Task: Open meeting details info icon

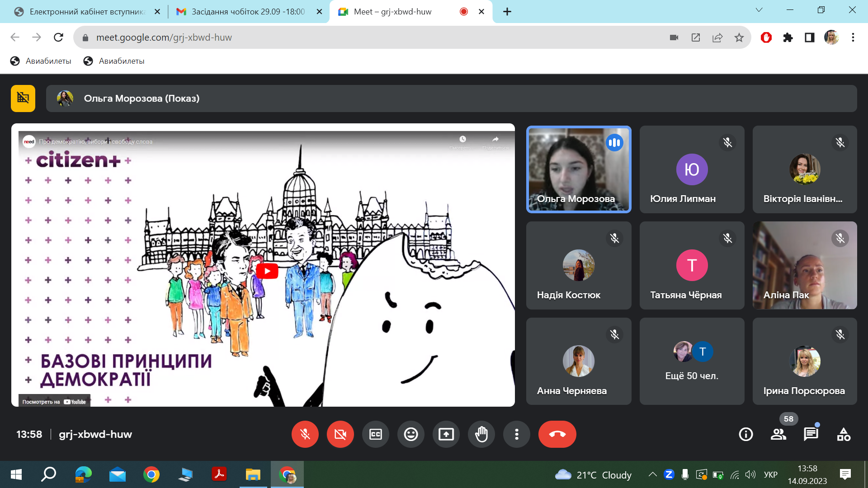Action: click(x=746, y=434)
